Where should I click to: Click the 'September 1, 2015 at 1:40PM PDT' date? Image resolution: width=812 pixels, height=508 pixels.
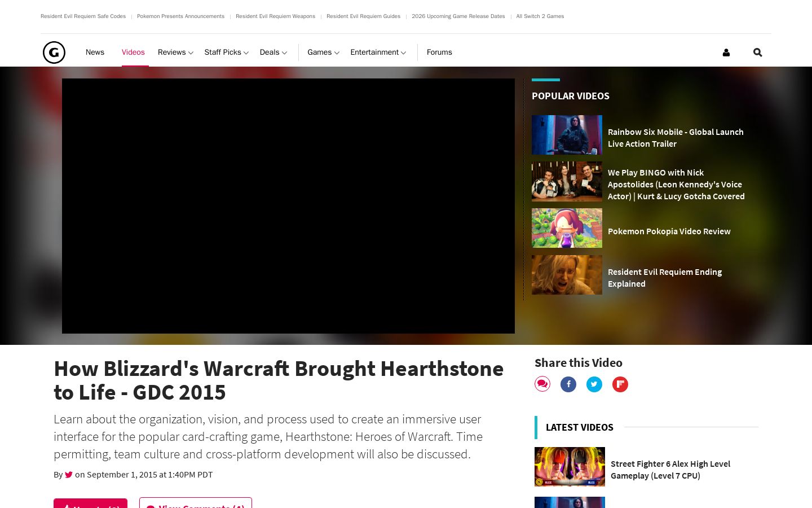coord(150,475)
